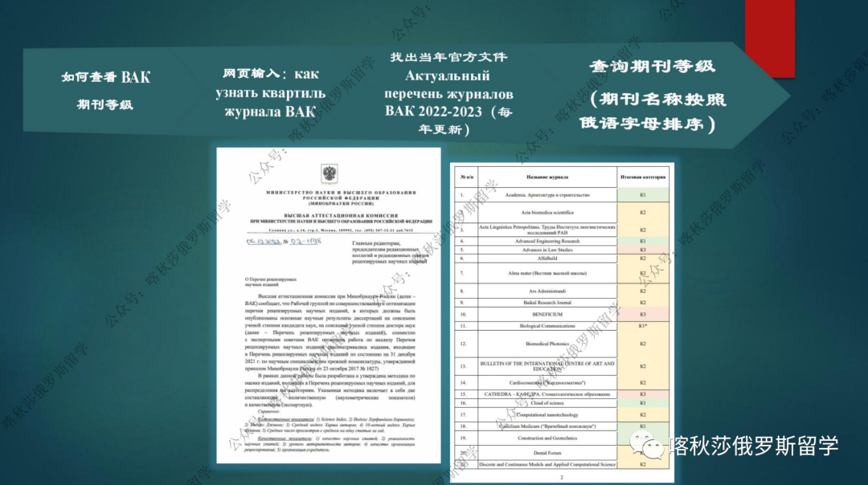Click 'Актуальный перечень журналов ВАК 2022-2023' text

tap(448, 93)
